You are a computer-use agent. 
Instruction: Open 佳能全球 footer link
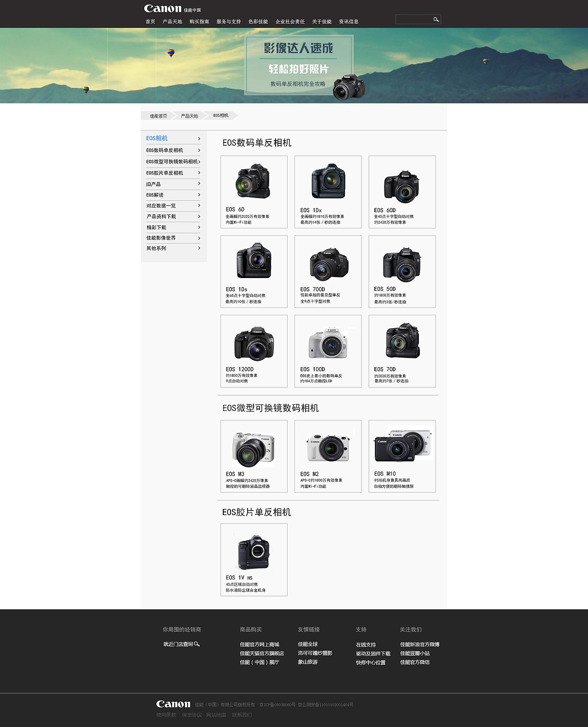point(308,644)
